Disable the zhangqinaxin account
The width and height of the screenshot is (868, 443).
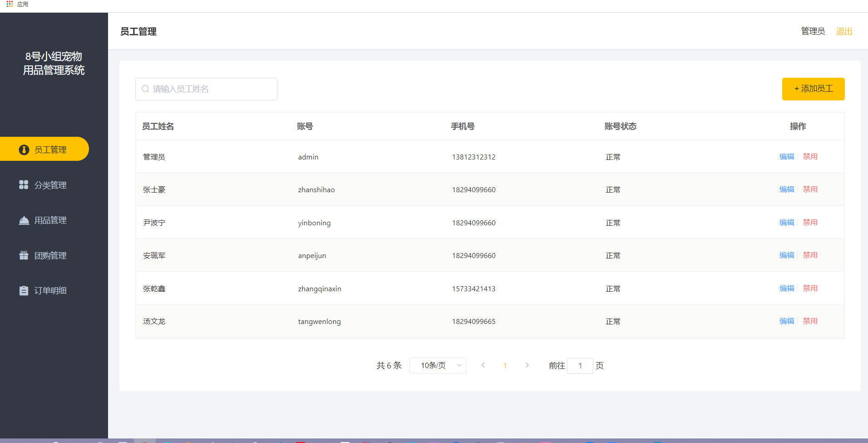coord(810,289)
